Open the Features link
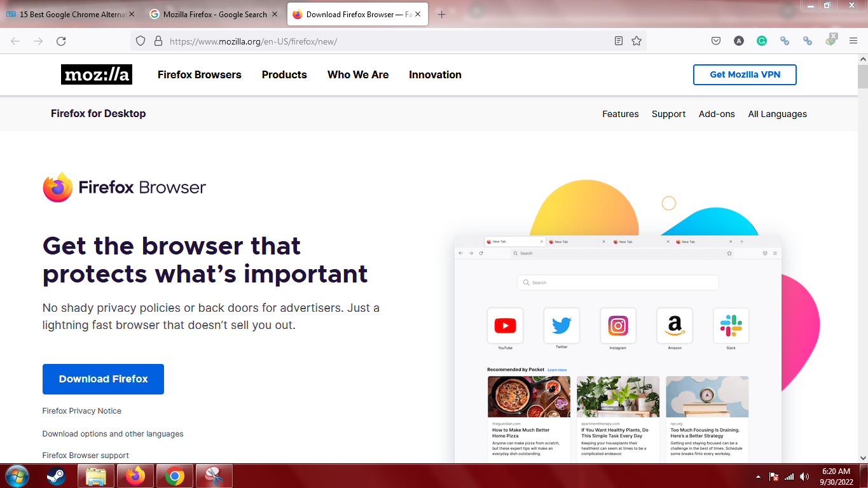Screen dimensions: 868x488 click(x=621, y=114)
